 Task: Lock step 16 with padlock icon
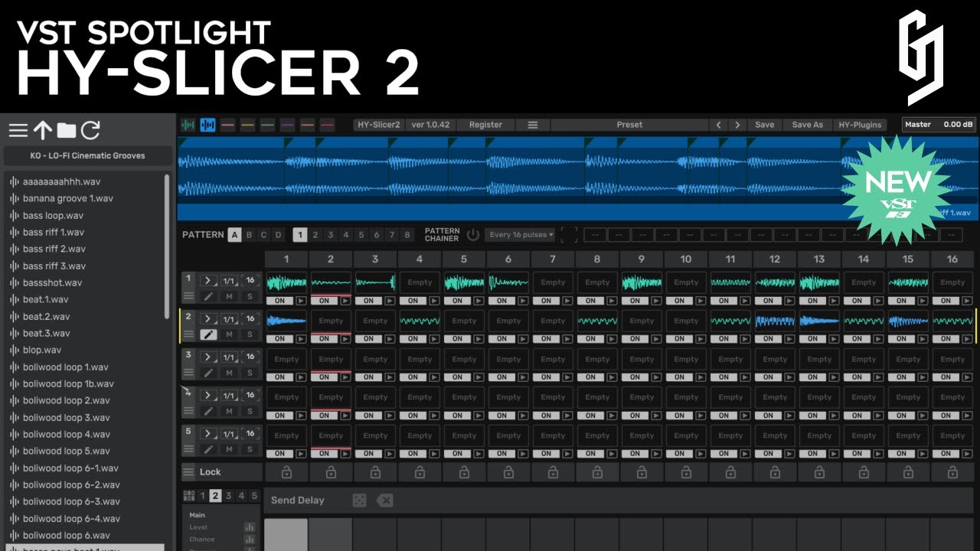tap(952, 473)
